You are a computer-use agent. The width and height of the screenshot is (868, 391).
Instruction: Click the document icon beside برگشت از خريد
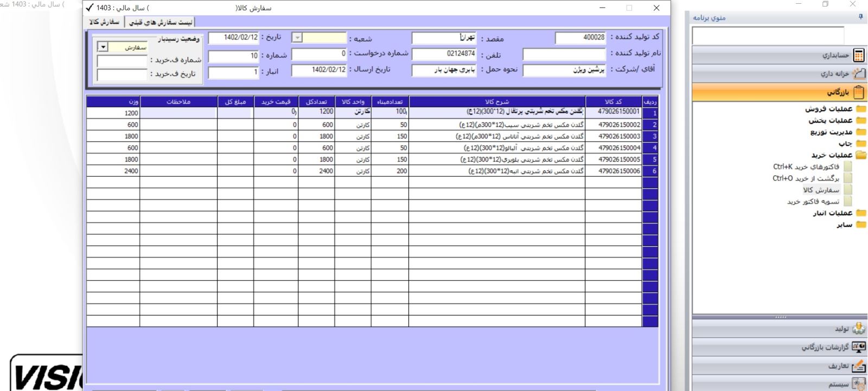tap(848, 178)
